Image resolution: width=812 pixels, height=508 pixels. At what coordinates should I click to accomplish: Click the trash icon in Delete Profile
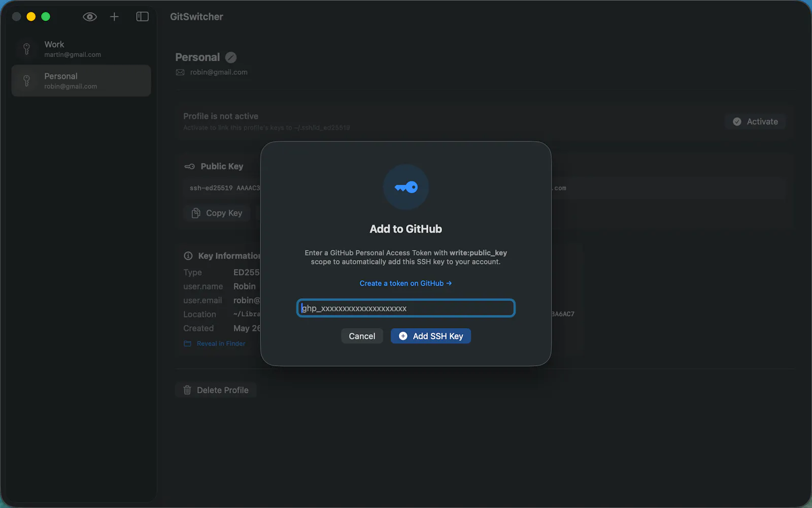coord(187,390)
